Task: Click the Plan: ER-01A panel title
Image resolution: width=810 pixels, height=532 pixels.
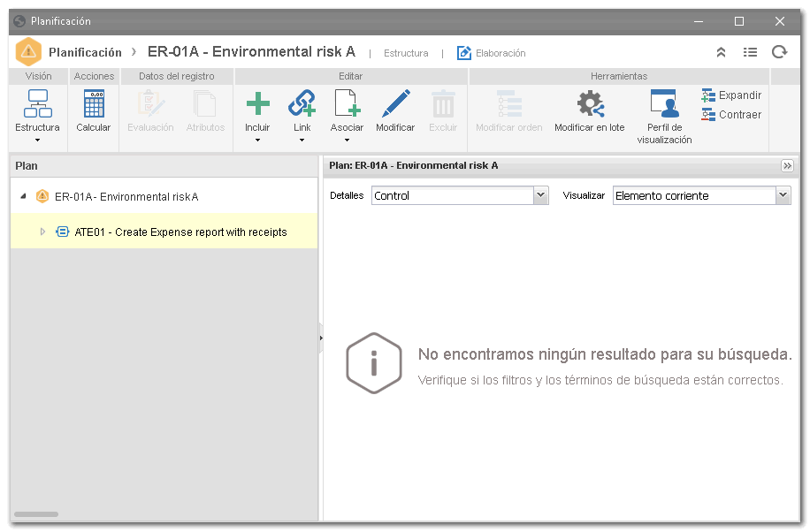Action: 414,166
